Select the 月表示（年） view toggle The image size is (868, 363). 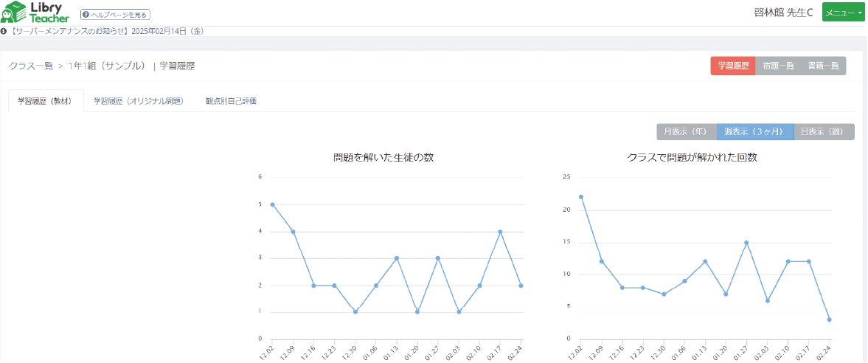[x=686, y=132]
